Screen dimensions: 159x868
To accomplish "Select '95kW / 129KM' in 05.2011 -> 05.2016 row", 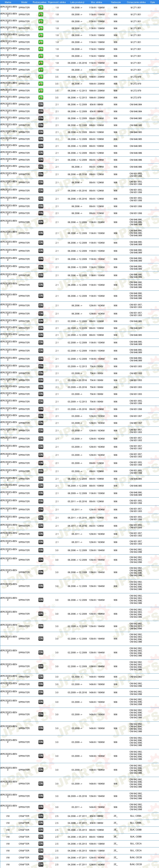I will (x=96, y=501).
